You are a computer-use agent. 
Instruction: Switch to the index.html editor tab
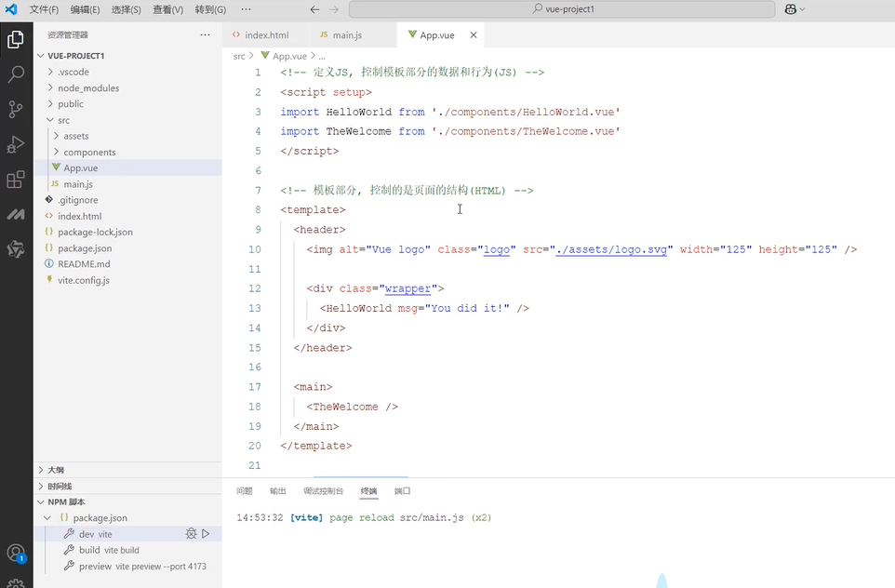(x=266, y=34)
